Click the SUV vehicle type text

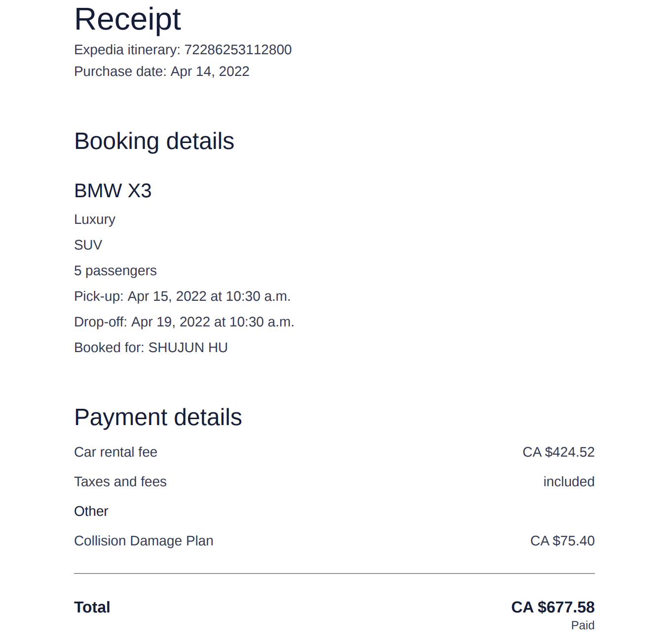coord(88,245)
